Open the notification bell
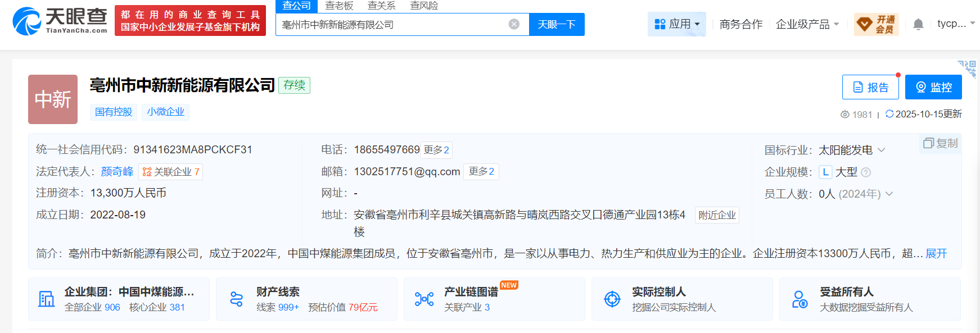980x333 pixels. tap(918, 24)
